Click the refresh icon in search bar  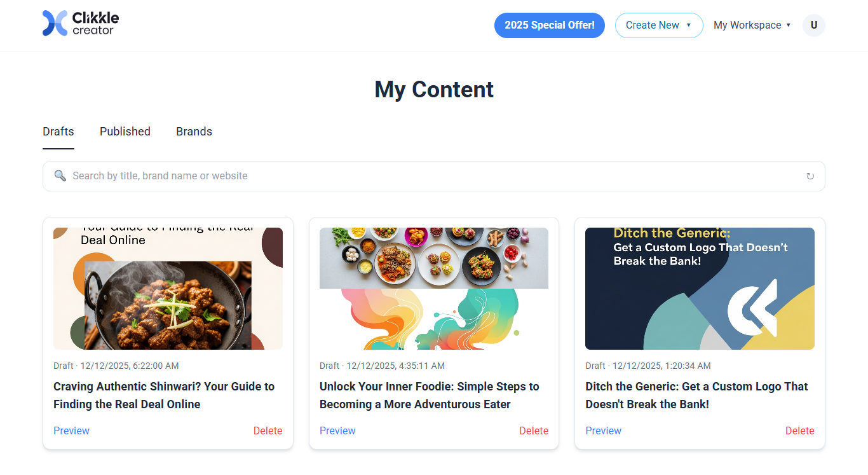coord(810,176)
